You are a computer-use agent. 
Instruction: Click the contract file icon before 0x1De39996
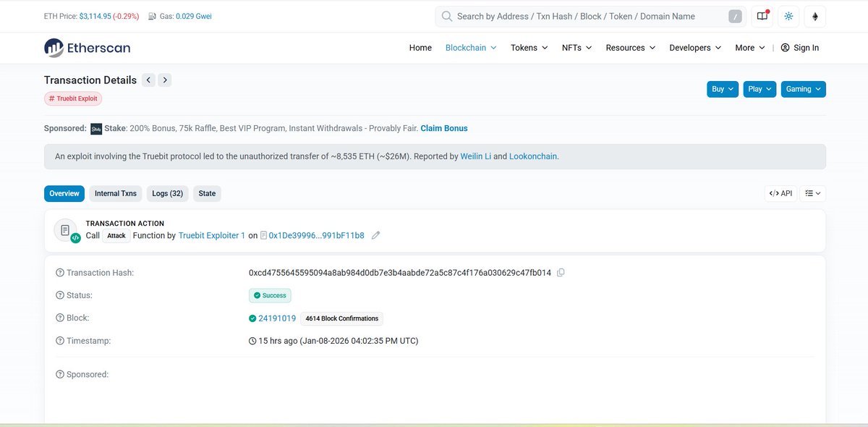[263, 235]
